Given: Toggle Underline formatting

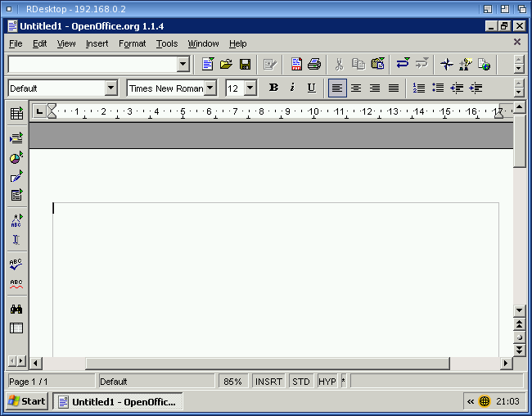Looking at the screenshot, I should (311, 88).
